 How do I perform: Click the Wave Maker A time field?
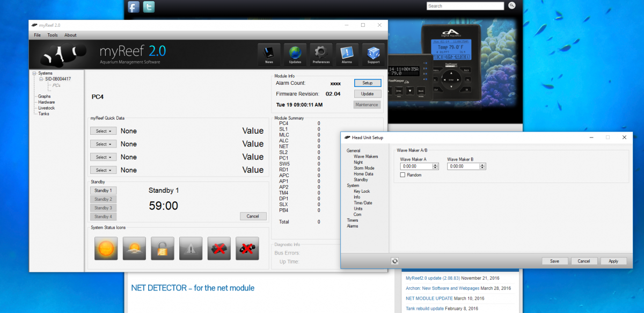(416, 166)
